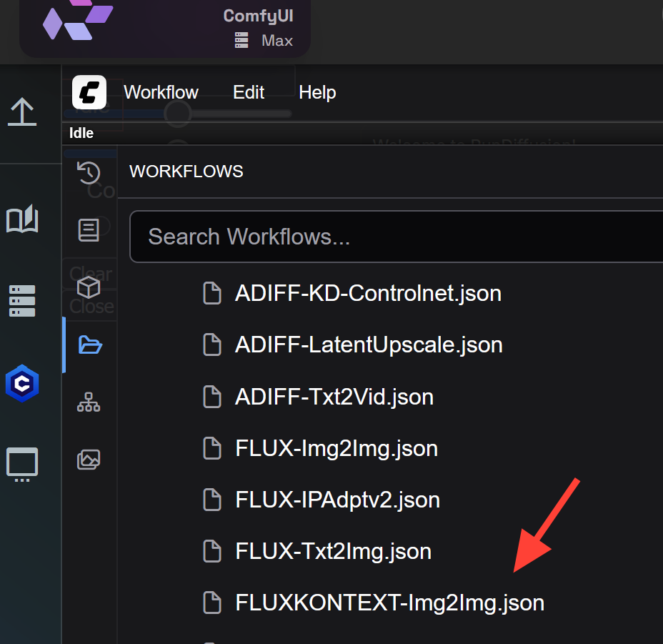Viewport: 663px width, 644px height.
Task: Toggle the workflows folder icon
Action: point(90,345)
